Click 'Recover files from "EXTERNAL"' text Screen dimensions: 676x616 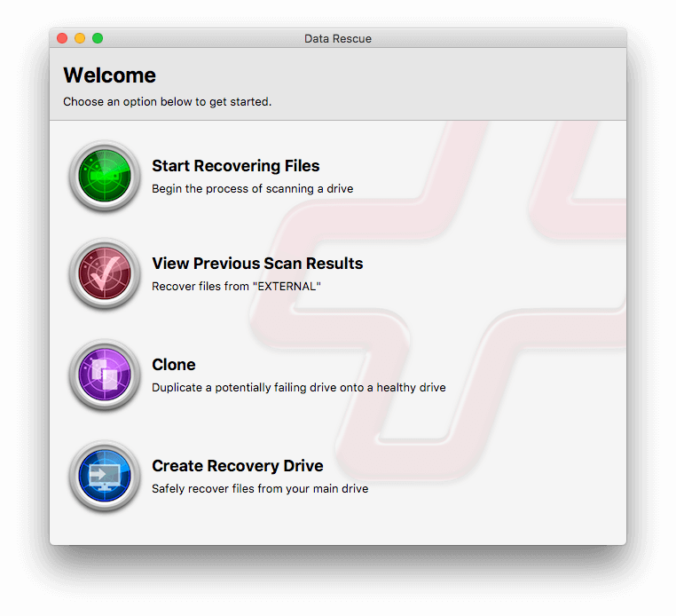tap(236, 287)
